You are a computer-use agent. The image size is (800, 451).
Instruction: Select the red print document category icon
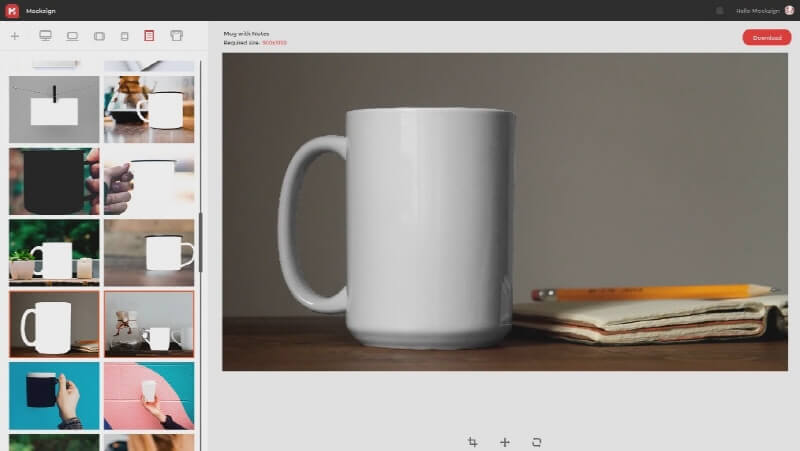(x=149, y=35)
